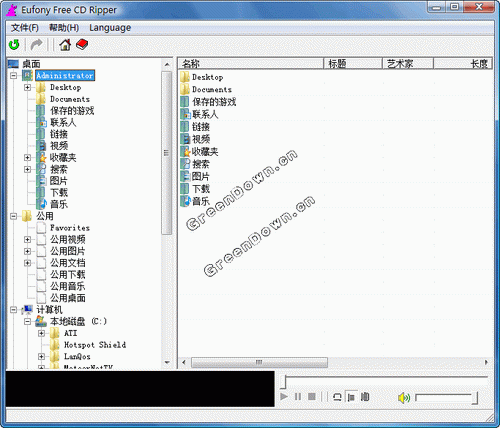Expand the 公用视频 folder in the tree
This screenshot has height=428, width=500.
(x=28, y=239)
